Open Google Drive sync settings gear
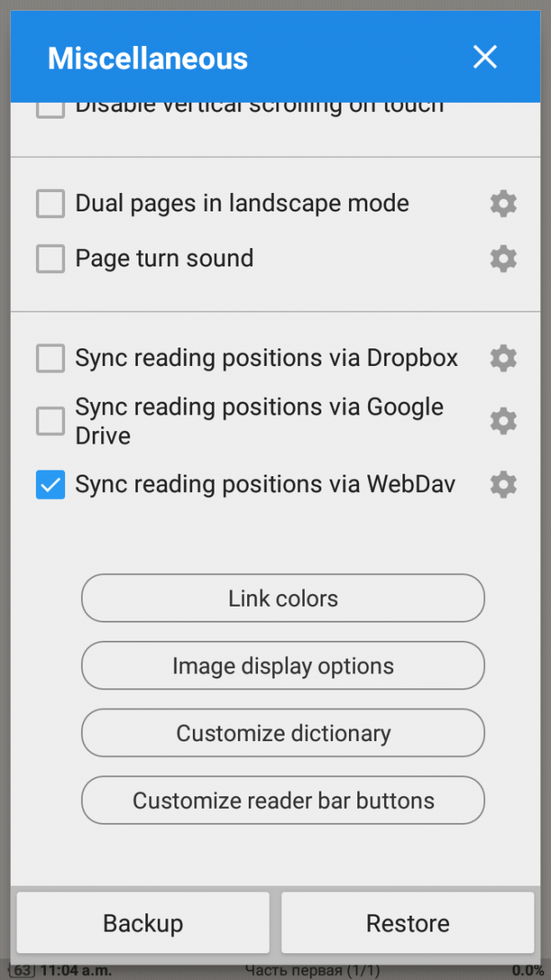This screenshot has height=980, width=551. 503,420
